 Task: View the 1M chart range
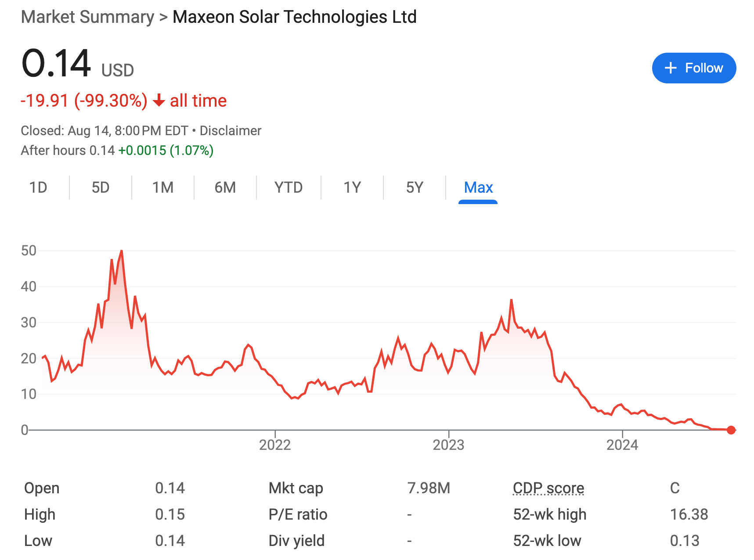(163, 187)
